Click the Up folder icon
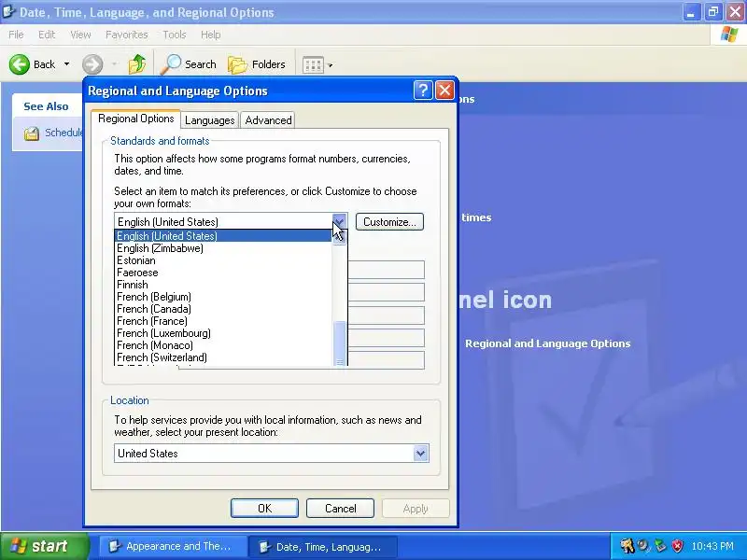The image size is (747, 560). click(137, 64)
